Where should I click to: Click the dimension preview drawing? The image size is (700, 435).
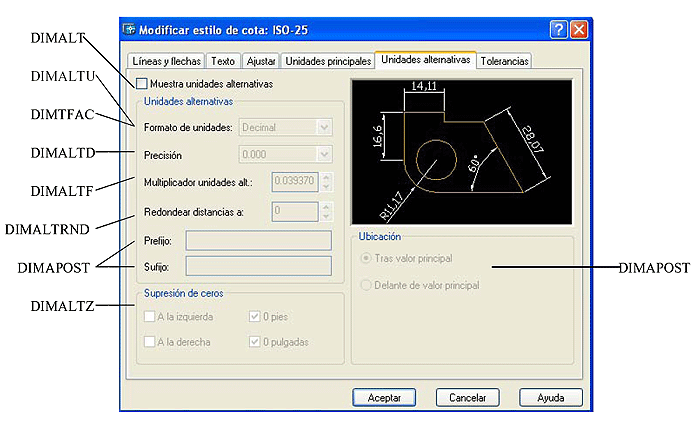click(462, 152)
